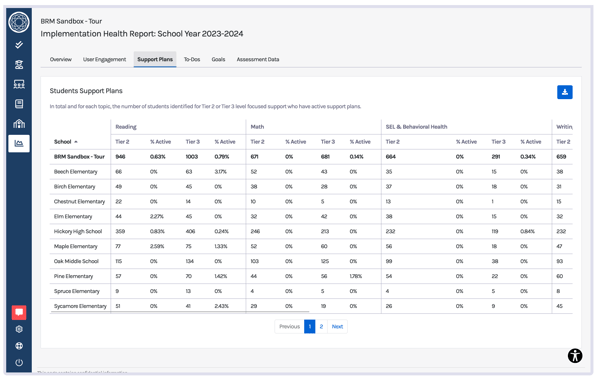Click Hickory High School 0.84% SEL value

pyautogui.click(x=527, y=231)
